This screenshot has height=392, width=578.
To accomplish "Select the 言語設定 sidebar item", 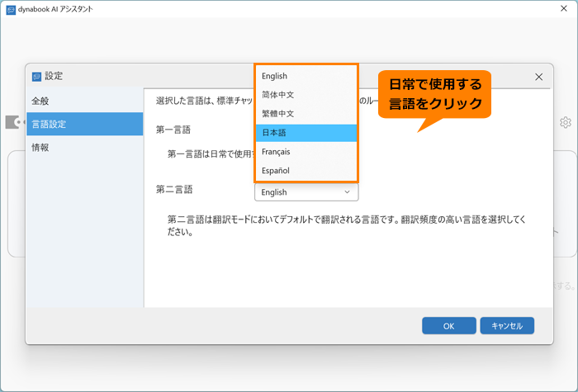I will click(84, 124).
